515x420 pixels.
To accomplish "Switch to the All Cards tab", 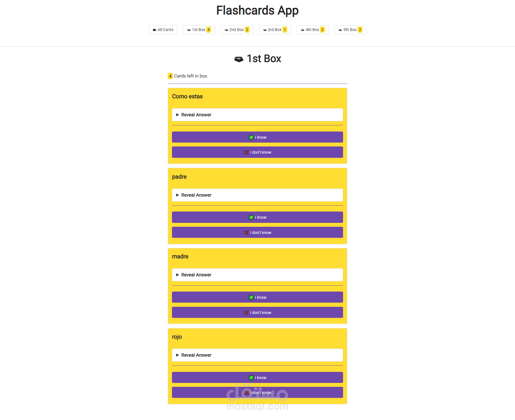I will click(x=165, y=30).
